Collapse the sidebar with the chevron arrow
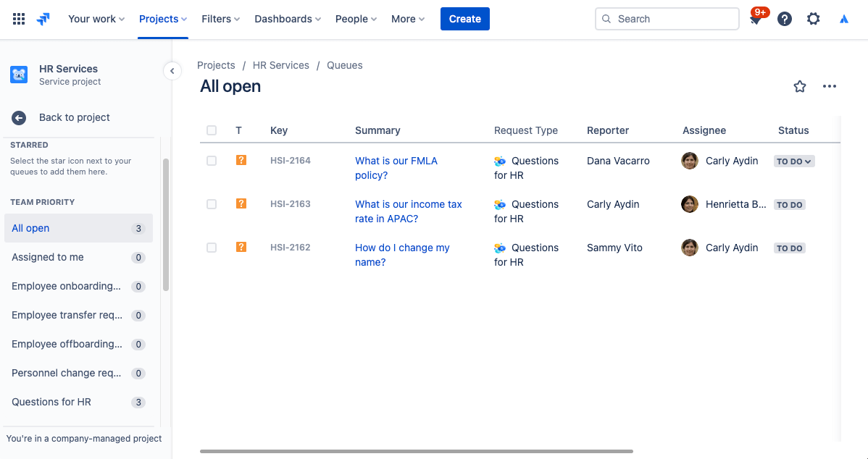Viewport: 868px width, 459px height. pos(172,71)
